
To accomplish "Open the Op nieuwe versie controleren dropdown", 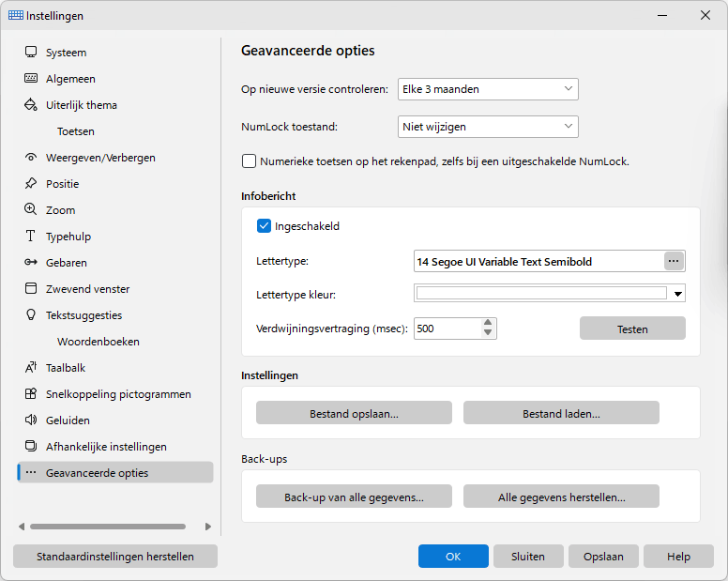I will pyautogui.click(x=488, y=89).
